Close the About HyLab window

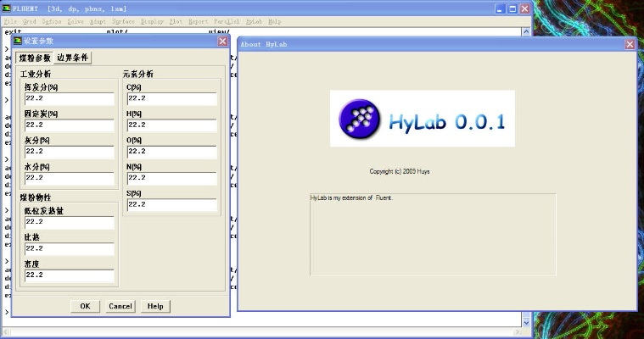coord(630,44)
